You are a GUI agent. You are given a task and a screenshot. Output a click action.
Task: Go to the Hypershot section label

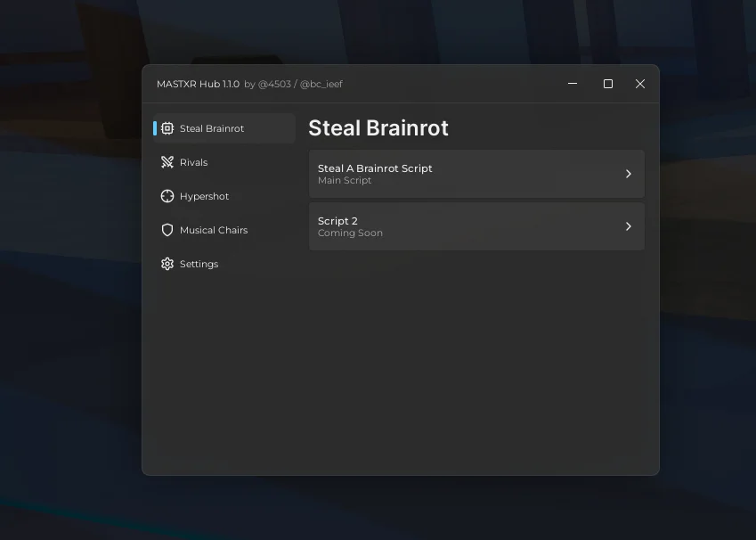point(204,196)
